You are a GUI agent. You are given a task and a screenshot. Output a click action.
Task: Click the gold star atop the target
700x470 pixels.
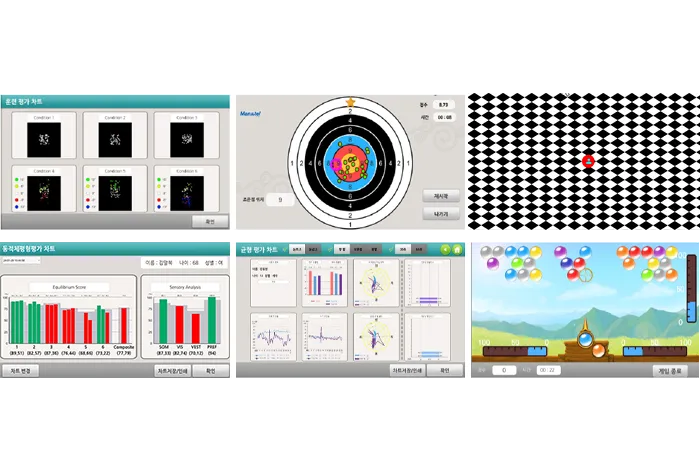coord(350,102)
